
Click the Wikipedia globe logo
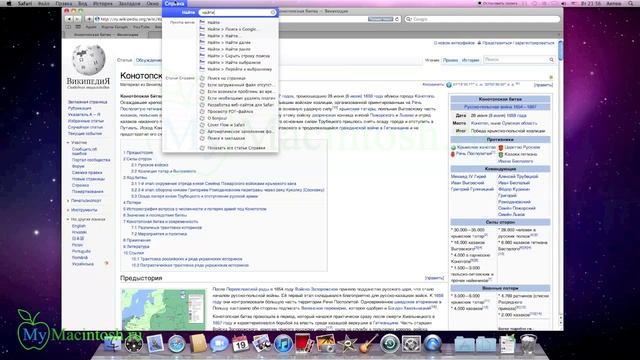click(x=89, y=60)
